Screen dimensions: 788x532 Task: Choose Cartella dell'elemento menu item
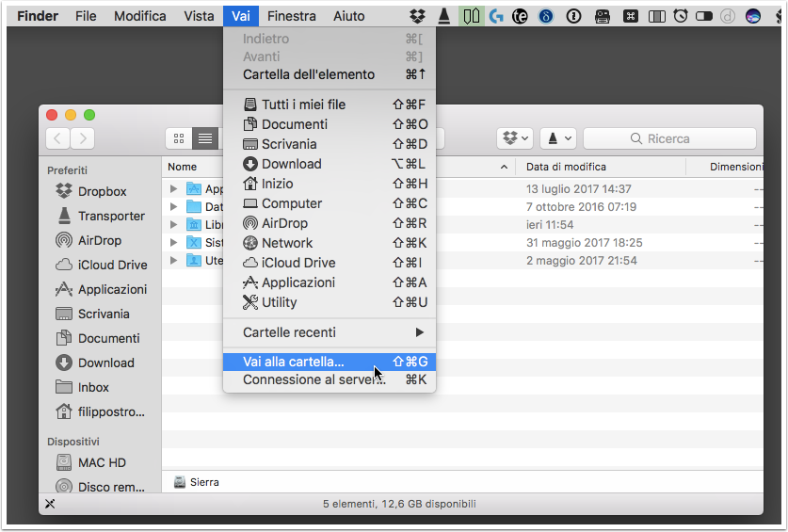[330, 74]
